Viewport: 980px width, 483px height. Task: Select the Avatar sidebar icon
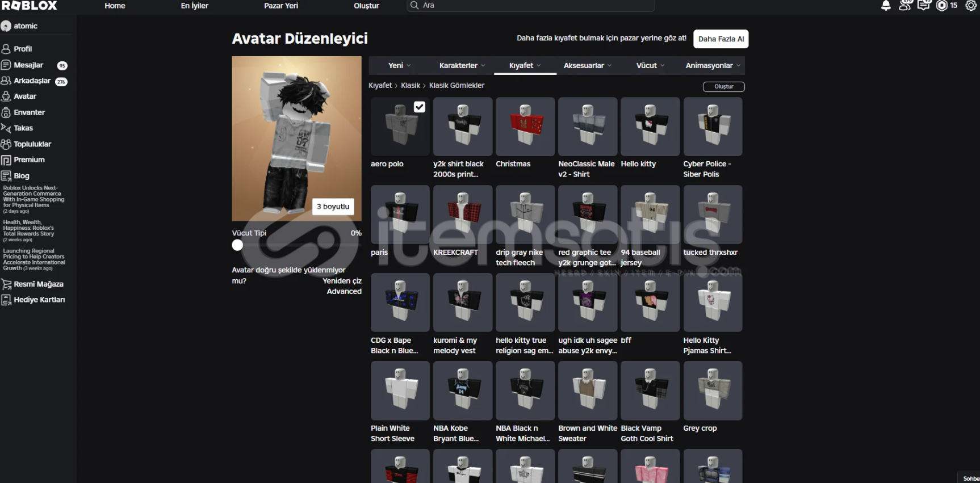[x=6, y=96]
